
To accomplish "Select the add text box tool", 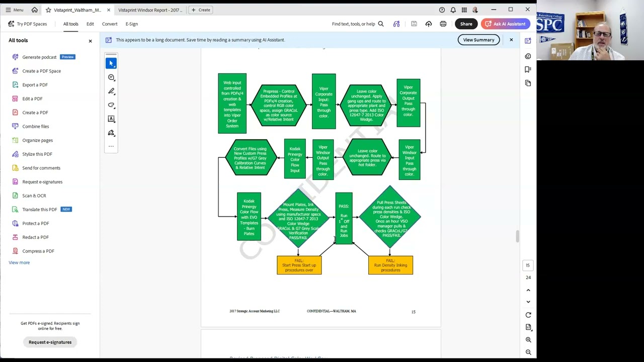I will pos(111,119).
